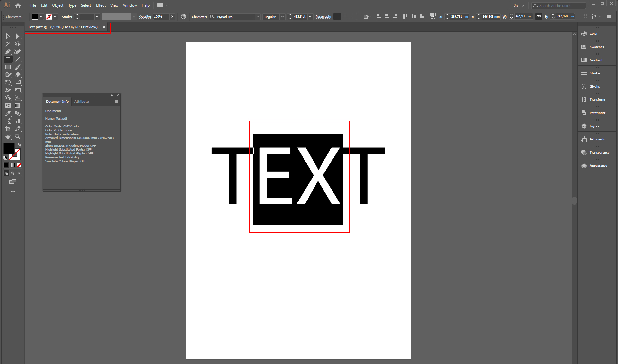The image size is (618, 364).
Task: Select the Hand tool
Action: click(x=7, y=136)
